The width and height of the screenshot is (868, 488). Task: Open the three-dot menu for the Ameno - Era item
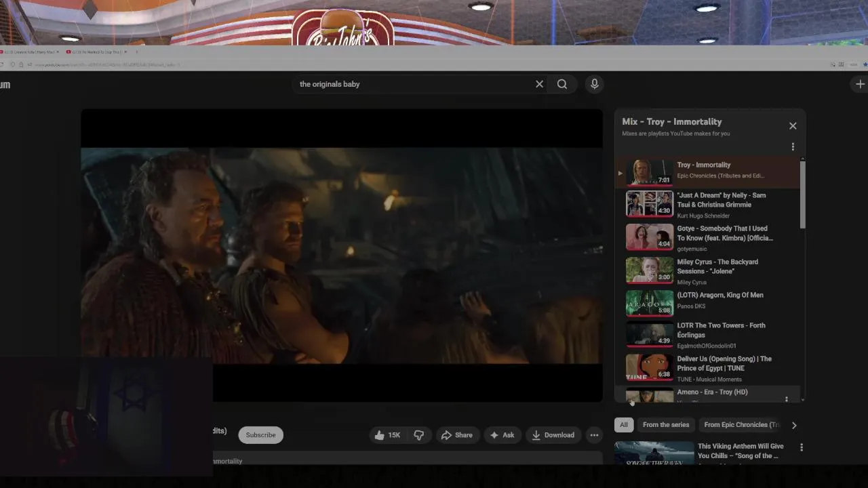pyautogui.click(x=787, y=399)
